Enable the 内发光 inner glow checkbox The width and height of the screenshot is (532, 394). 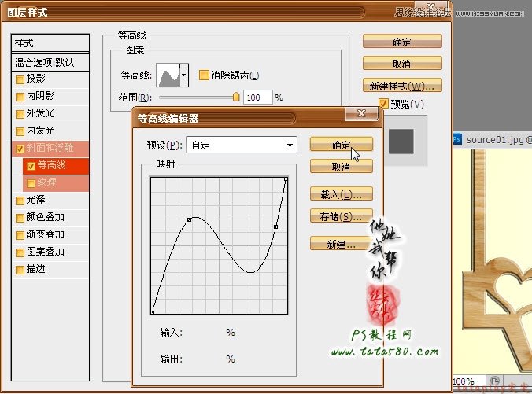(20, 131)
